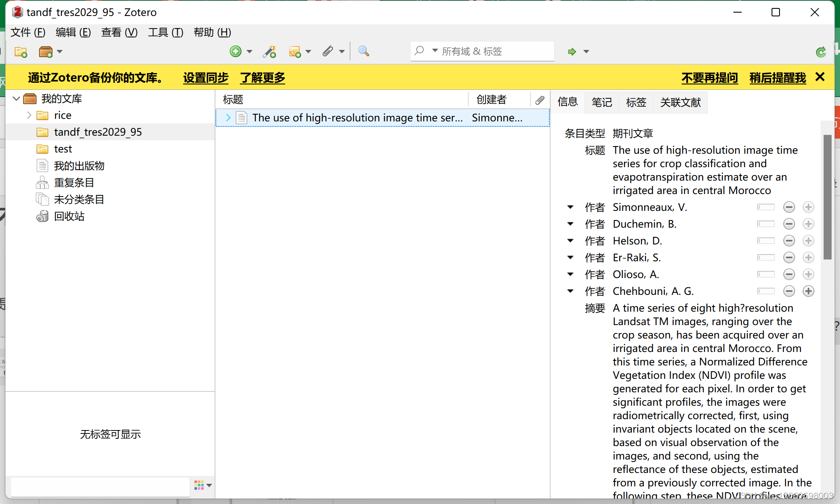The height and width of the screenshot is (504, 840).
Task: Click the new note icon
Action: tap(295, 52)
